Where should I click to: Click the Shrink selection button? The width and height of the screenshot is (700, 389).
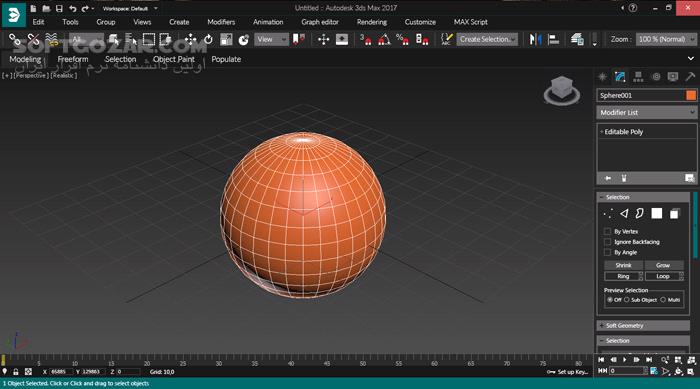point(623,265)
